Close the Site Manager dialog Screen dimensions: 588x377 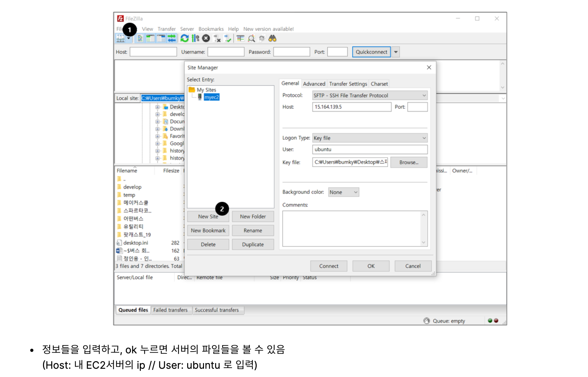click(x=429, y=67)
